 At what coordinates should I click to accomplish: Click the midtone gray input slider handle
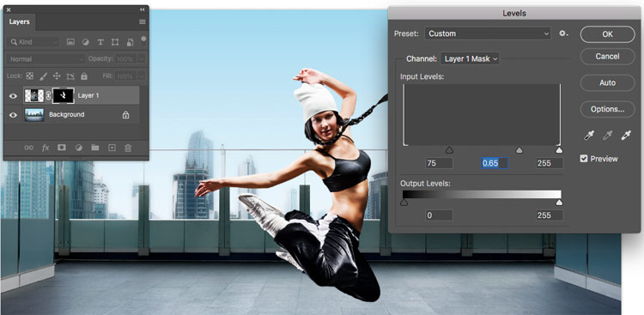(x=519, y=150)
